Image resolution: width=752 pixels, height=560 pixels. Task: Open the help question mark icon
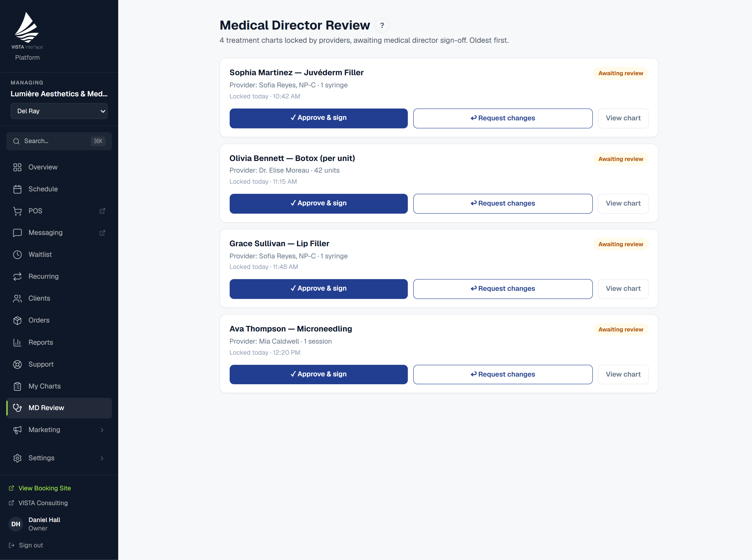point(382,25)
